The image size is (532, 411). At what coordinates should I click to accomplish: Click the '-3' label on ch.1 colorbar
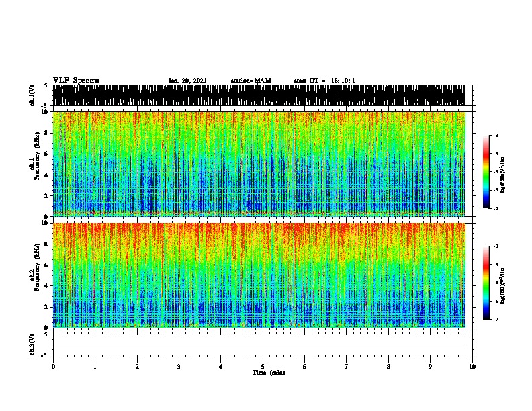pos(496,136)
